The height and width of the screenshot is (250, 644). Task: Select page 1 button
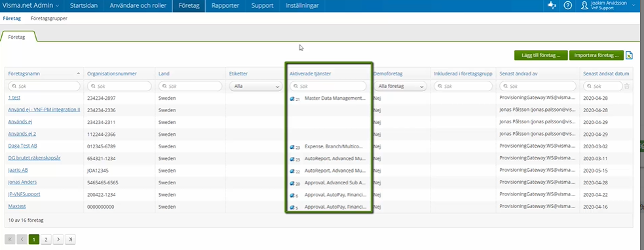click(34, 240)
